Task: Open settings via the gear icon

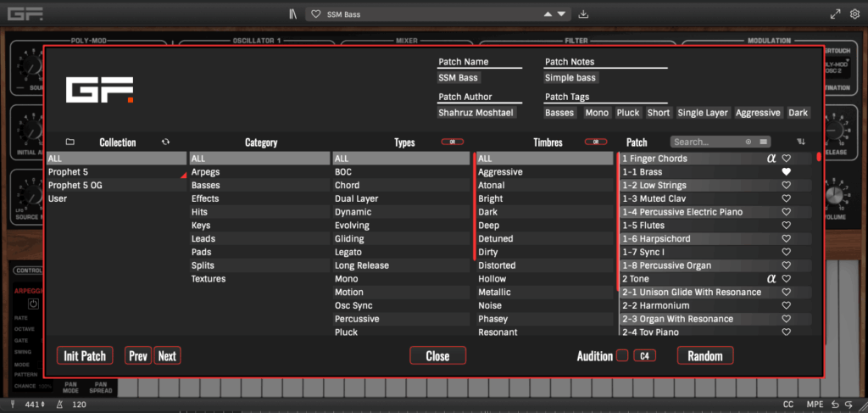Action: pos(854,14)
